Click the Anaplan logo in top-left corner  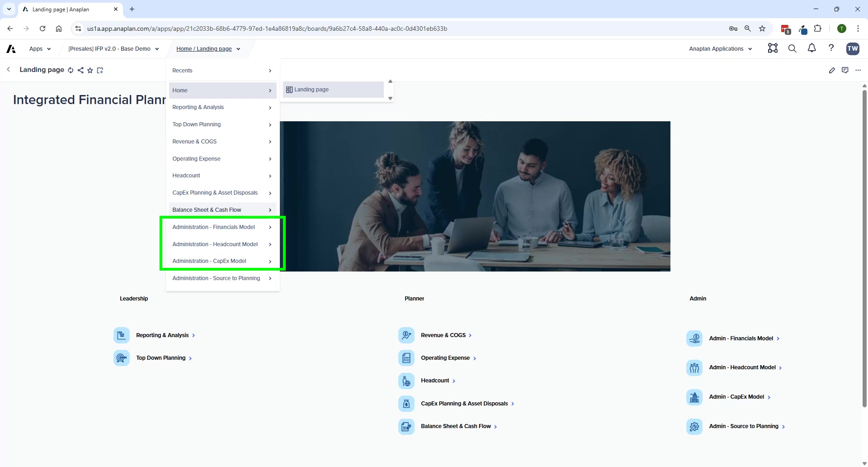[10, 48]
